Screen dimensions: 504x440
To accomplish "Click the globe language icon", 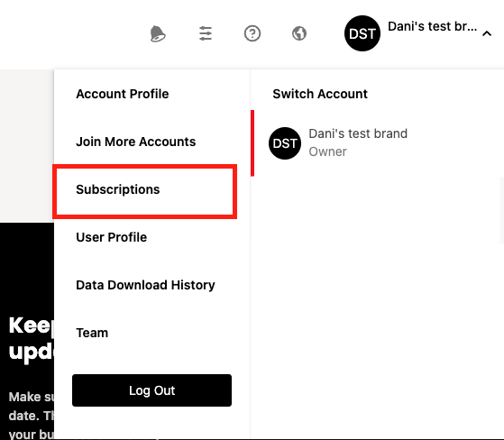I will (x=299, y=33).
